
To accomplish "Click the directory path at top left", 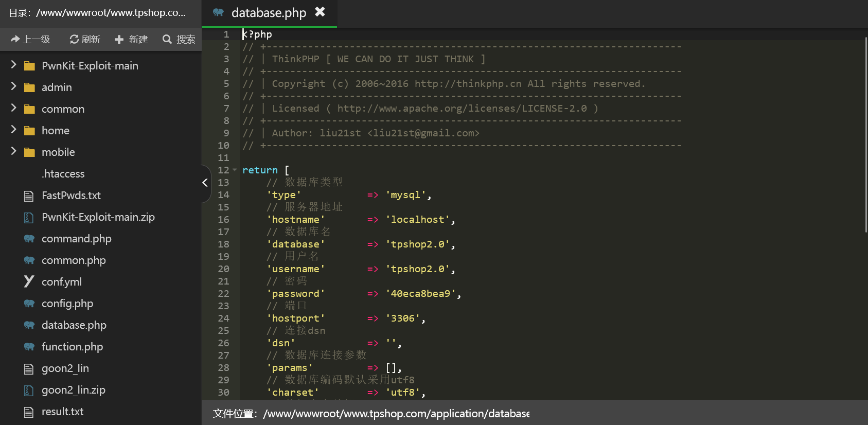I will (97, 13).
